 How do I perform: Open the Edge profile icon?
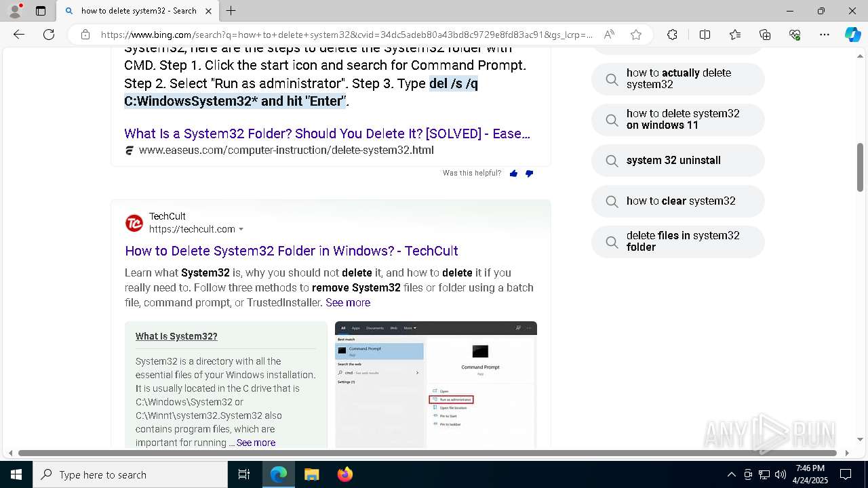point(15,11)
